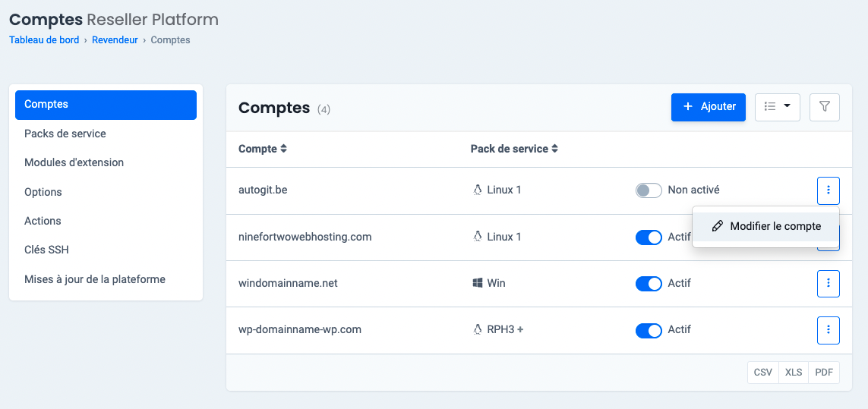This screenshot has height=409, width=868.
Task: Expand the list view options dropdown
Action: [x=777, y=107]
